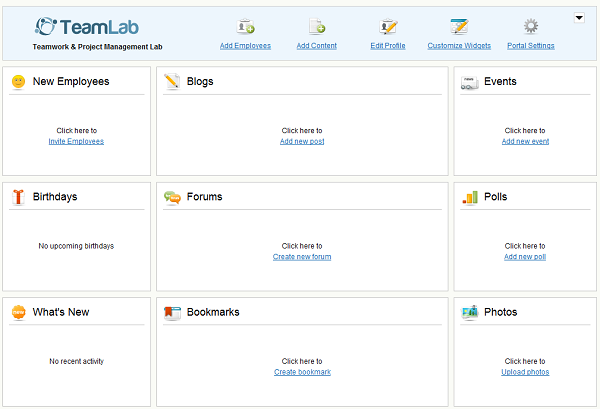Click the TeamLab logo
Screen dimensions: 600x409
[91, 27]
